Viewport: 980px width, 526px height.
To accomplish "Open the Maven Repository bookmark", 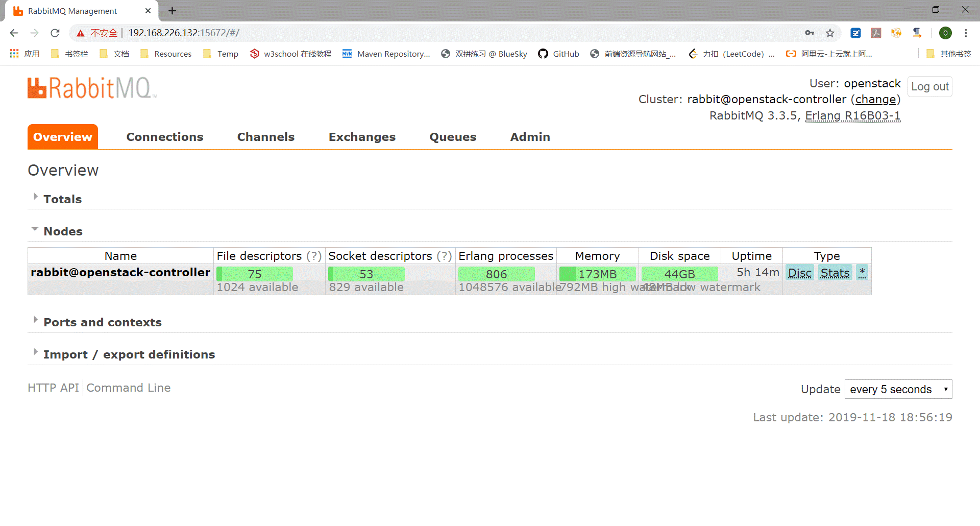I will tap(386, 54).
